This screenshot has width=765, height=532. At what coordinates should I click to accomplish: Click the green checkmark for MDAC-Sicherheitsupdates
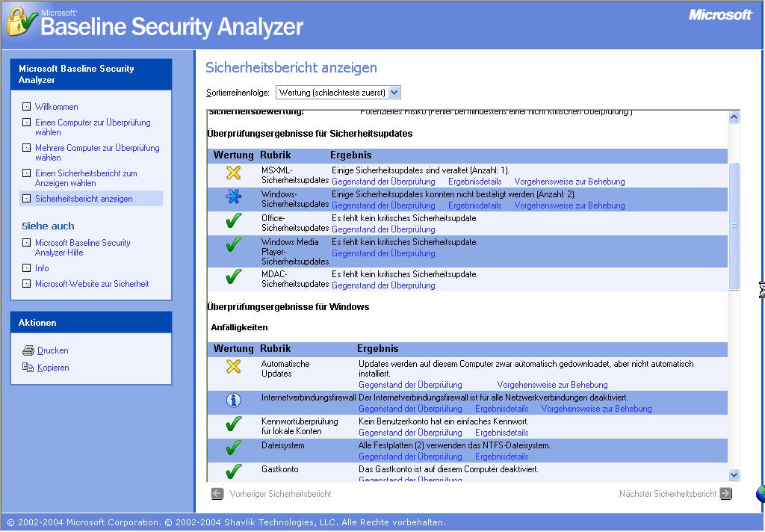click(234, 276)
